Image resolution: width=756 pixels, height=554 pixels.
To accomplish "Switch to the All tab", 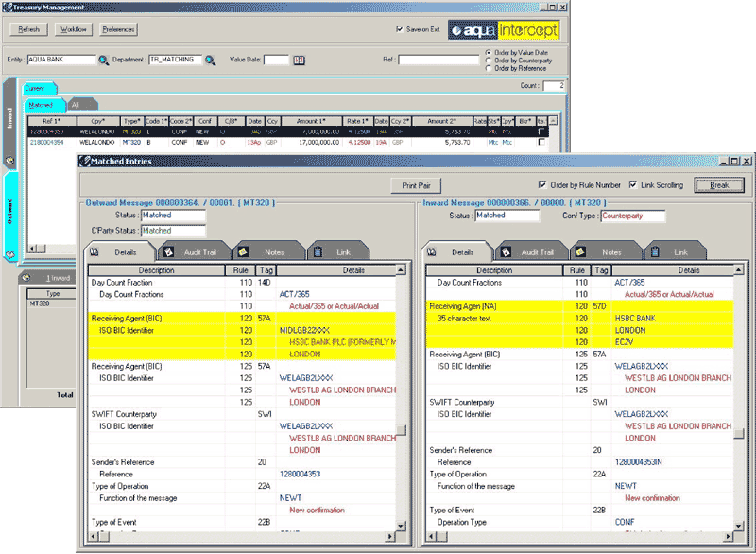I will pyautogui.click(x=75, y=104).
